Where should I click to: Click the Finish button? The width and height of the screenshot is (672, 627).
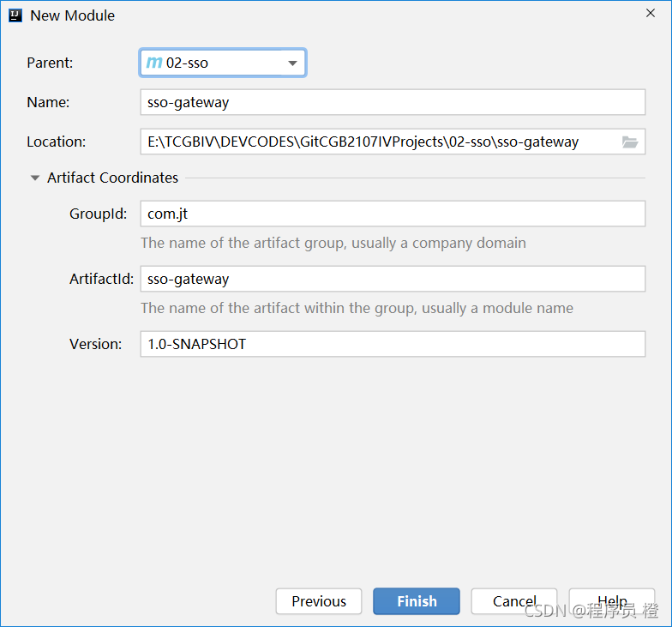417,600
